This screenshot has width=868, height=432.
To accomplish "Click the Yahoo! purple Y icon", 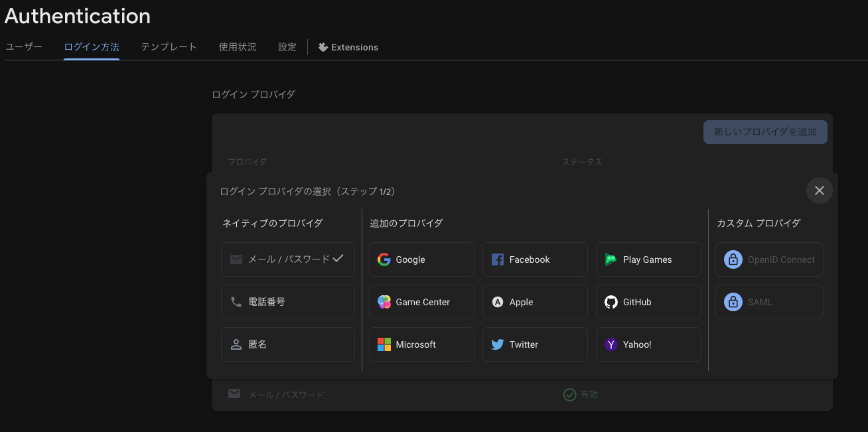I will coord(611,344).
